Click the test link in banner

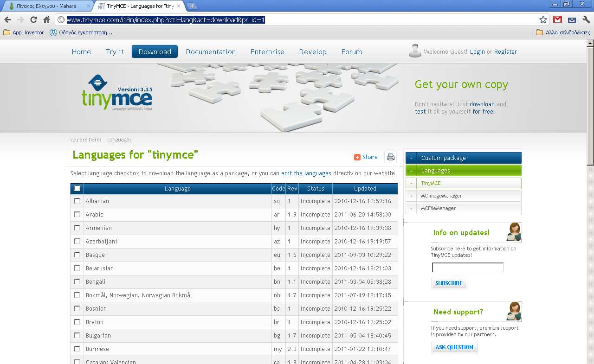[x=420, y=112]
